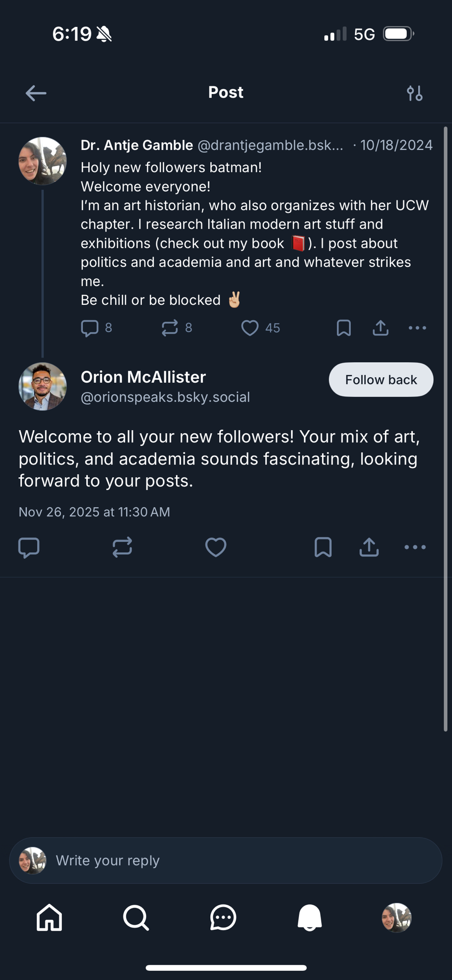This screenshot has height=980, width=452.
Task: Like Orion McAllister's post
Action: tap(216, 547)
